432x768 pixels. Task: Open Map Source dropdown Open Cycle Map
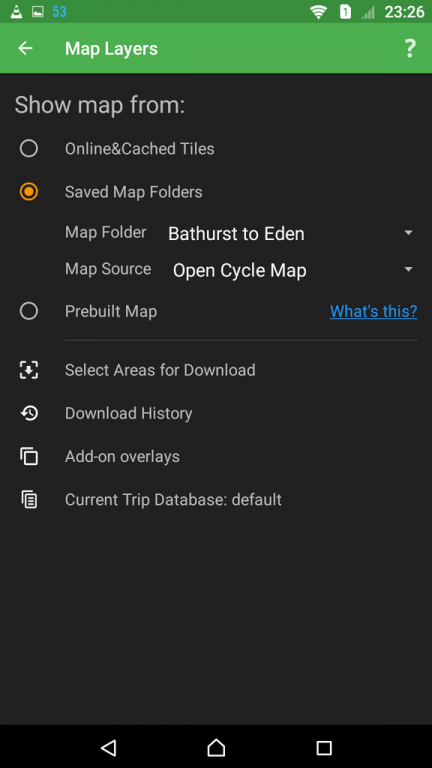[294, 270]
